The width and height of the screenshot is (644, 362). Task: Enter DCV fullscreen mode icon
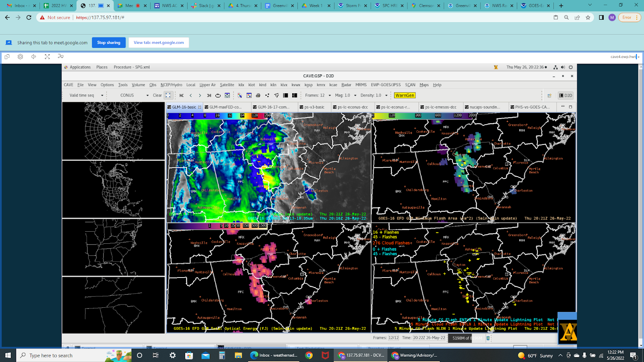coord(47,57)
